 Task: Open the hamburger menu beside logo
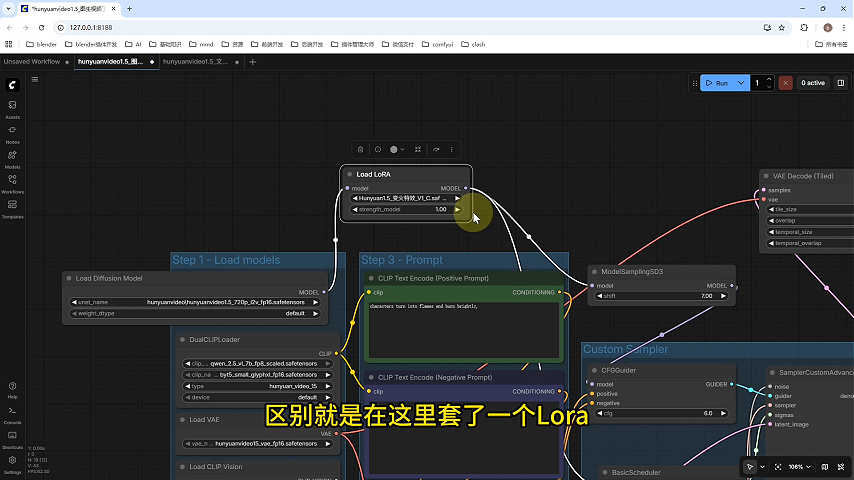35,80
